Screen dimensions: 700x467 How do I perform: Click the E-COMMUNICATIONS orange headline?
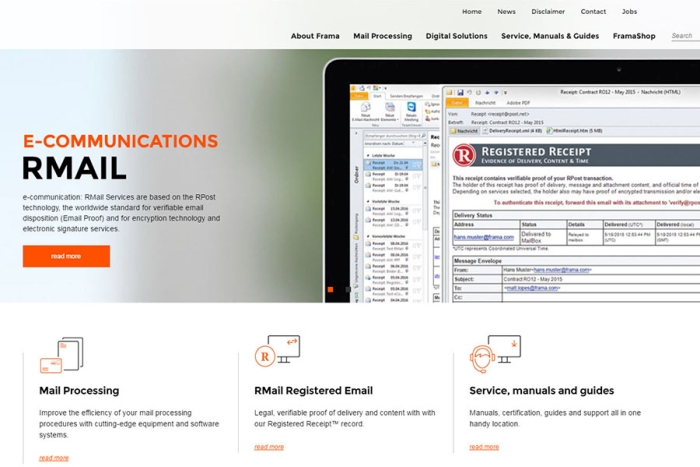(x=121, y=141)
